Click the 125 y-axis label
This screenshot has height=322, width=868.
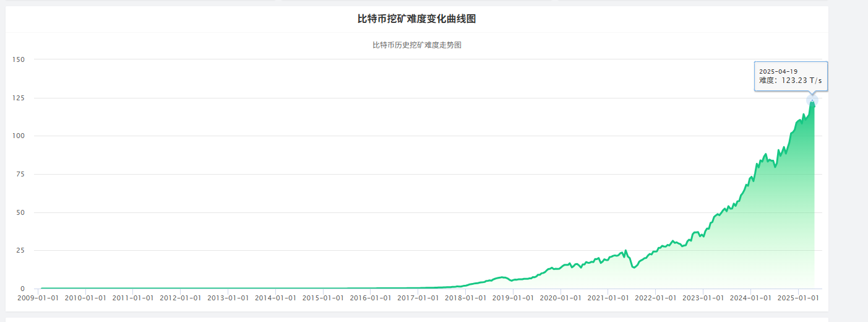pos(18,98)
